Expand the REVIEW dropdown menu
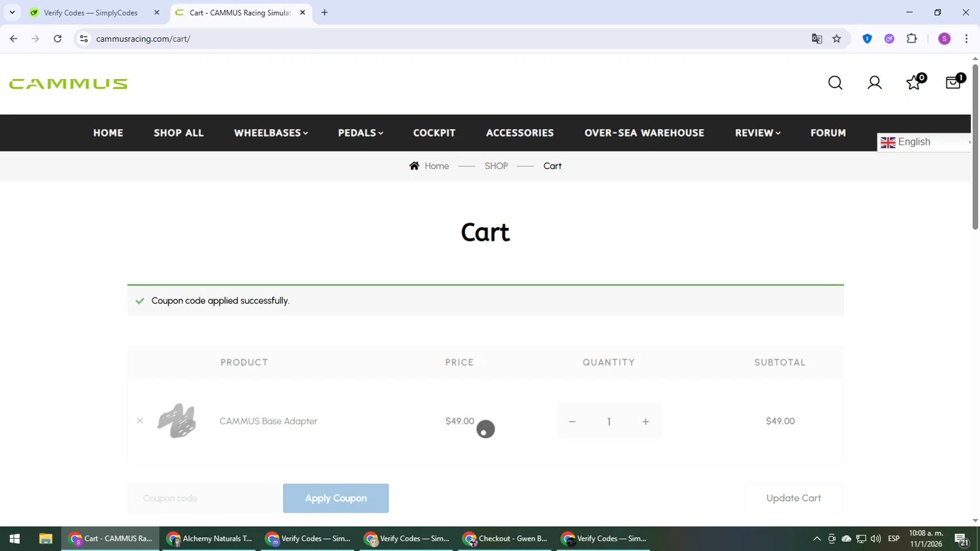 point(758,133)
